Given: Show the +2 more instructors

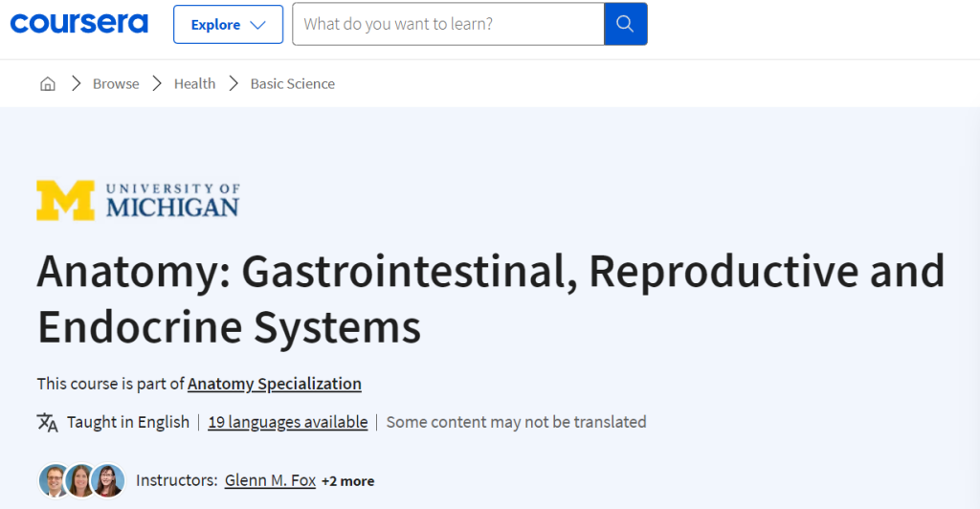Looking at the screenshot, I should 348,481.
